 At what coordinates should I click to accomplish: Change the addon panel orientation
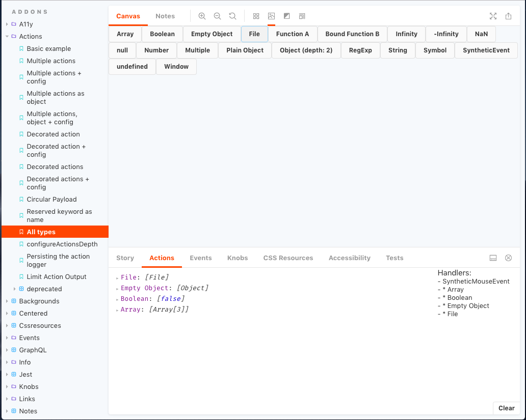(x=493, y=258)
